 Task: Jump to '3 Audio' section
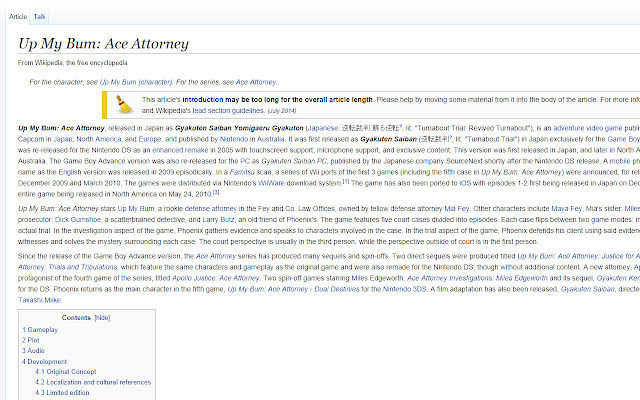point(33,351)
